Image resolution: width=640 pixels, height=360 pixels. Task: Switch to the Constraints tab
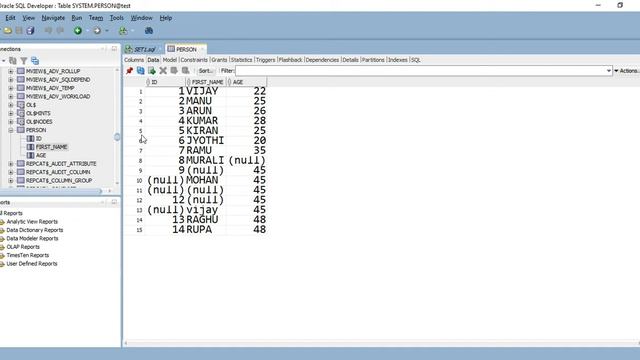coord(194,60)
